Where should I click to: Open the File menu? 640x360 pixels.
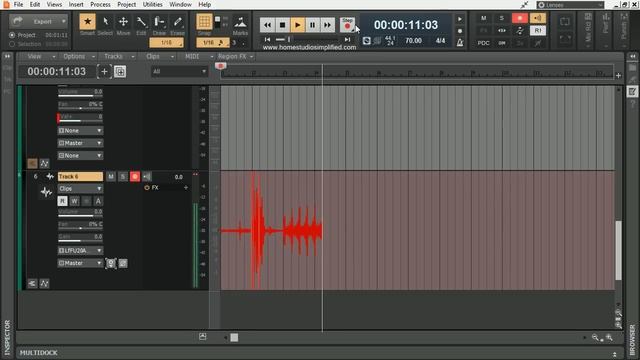click(x=18, y=4)
